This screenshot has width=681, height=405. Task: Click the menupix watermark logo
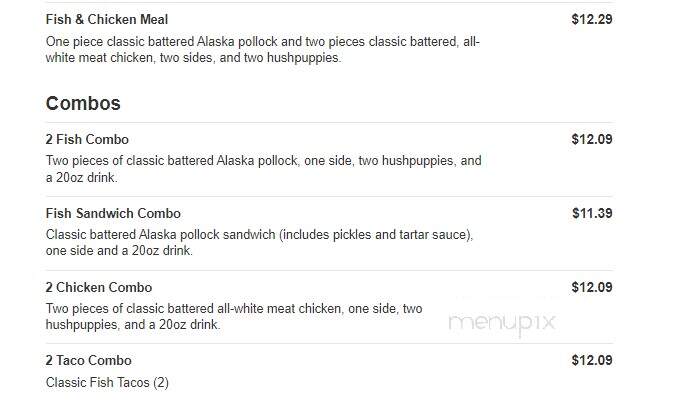[x=502, y=324]
